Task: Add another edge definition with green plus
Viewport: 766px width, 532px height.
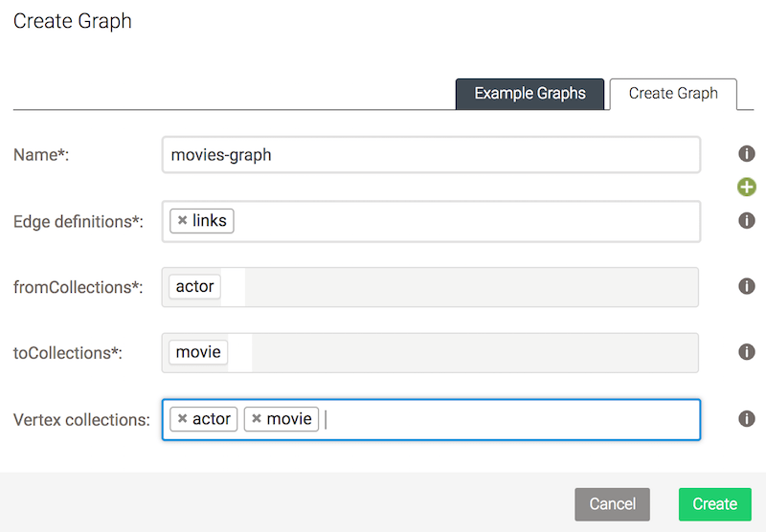Action: point(747,187)
